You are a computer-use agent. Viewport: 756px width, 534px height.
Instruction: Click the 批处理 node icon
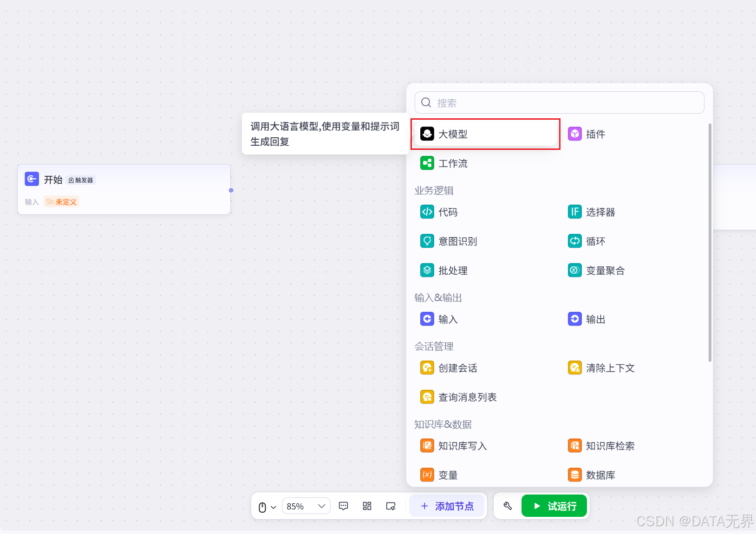pos(427,270)
